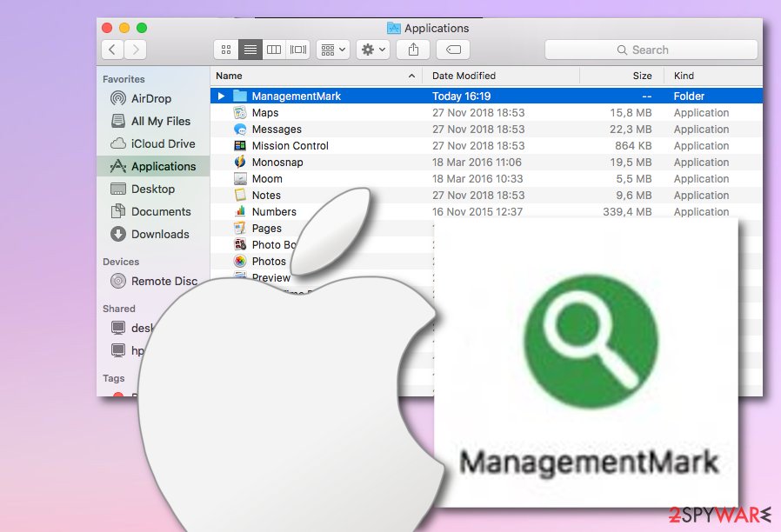
Task: Open iCloud Drive in sidebar
Action: tap(153, 143)
